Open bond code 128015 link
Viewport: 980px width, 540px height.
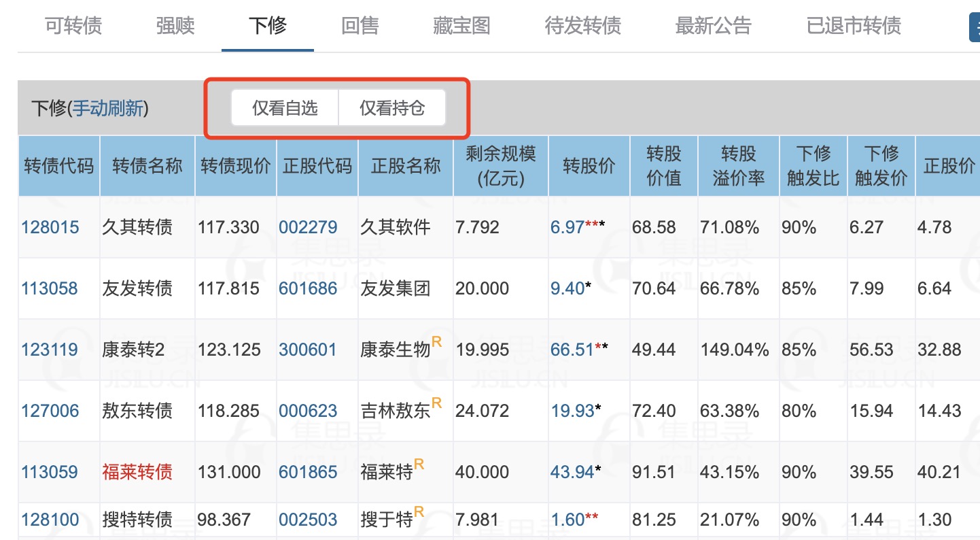[50, 227]
